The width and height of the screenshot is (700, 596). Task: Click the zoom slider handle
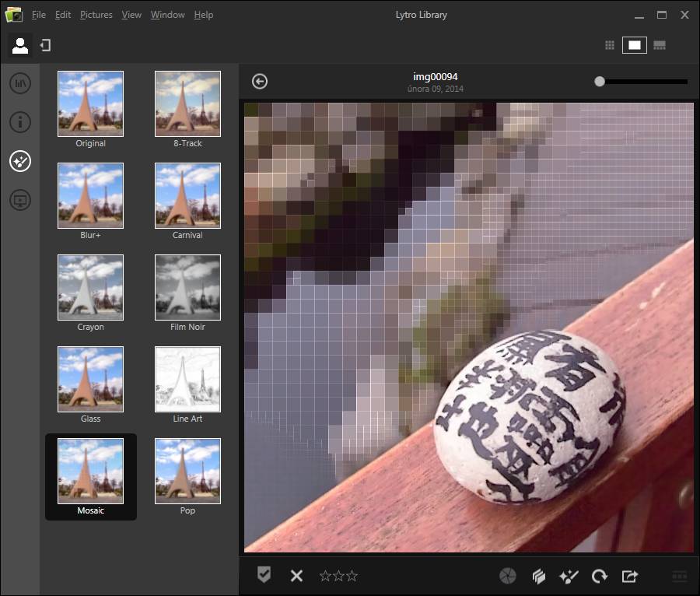click(x=600, y=81)
